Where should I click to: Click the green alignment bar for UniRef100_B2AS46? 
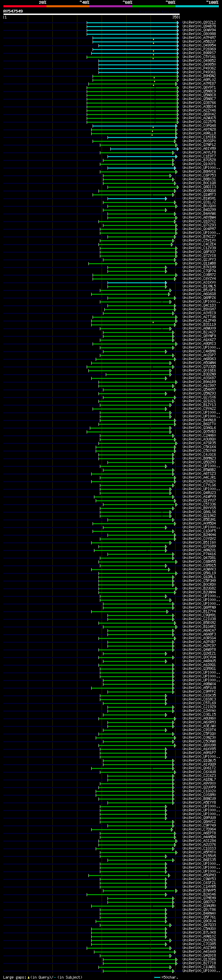pos(127,894)
